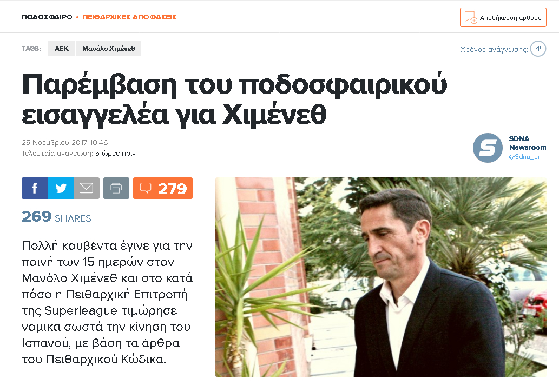Image resolution: width=559 pixels, height=392 pixels.
Task: Share article on Twitter
Action: (x=61, y=188)
